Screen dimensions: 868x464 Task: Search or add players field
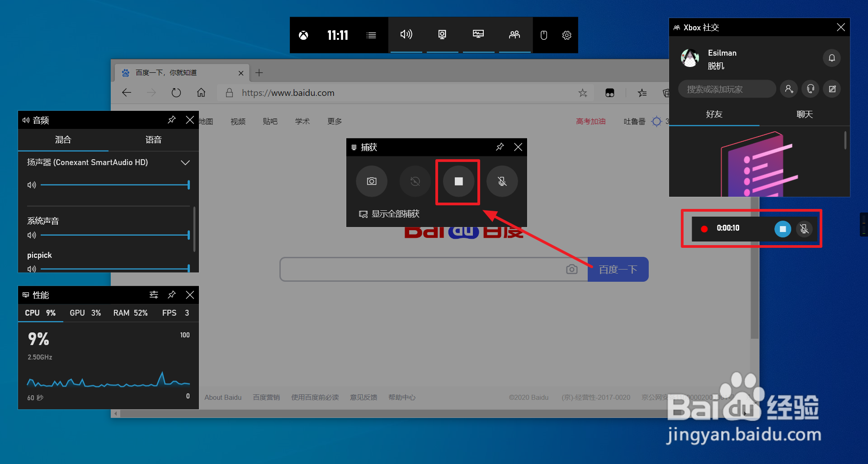(x=727, y=89)
